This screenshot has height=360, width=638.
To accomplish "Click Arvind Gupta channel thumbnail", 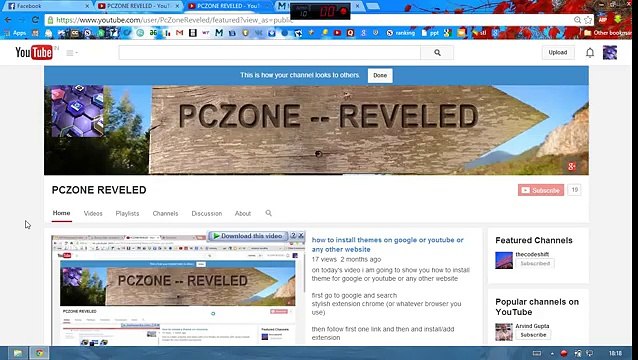I will click(x=504, y=332).
